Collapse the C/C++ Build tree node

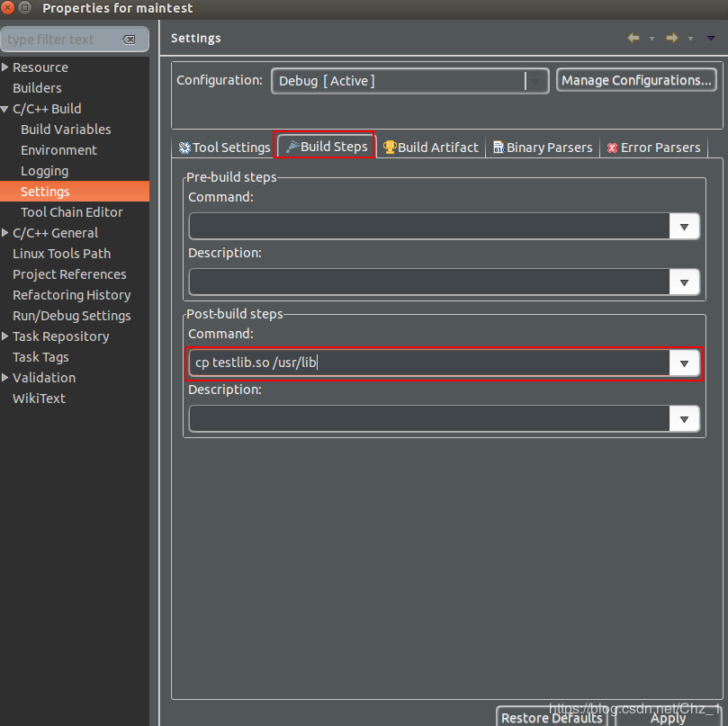click(4, 109)
